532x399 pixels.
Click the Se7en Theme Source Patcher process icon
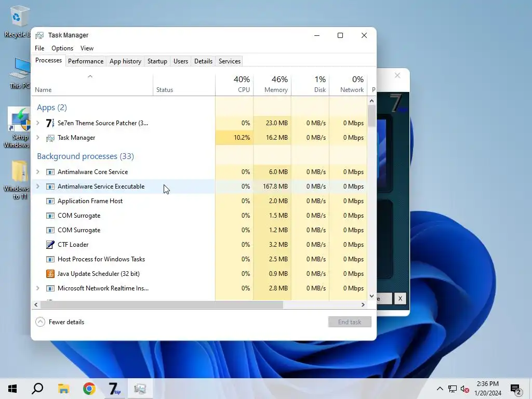point(50,123)
